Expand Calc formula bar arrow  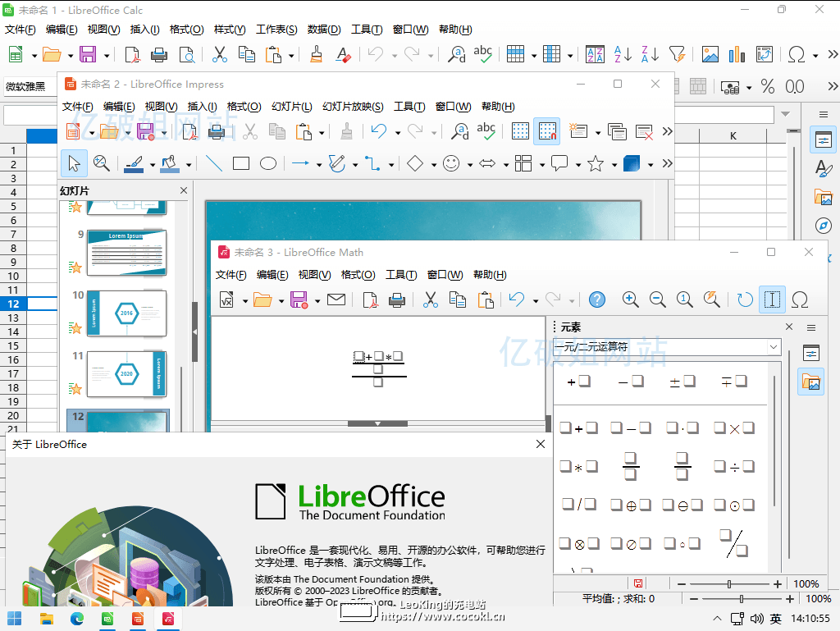785,114
